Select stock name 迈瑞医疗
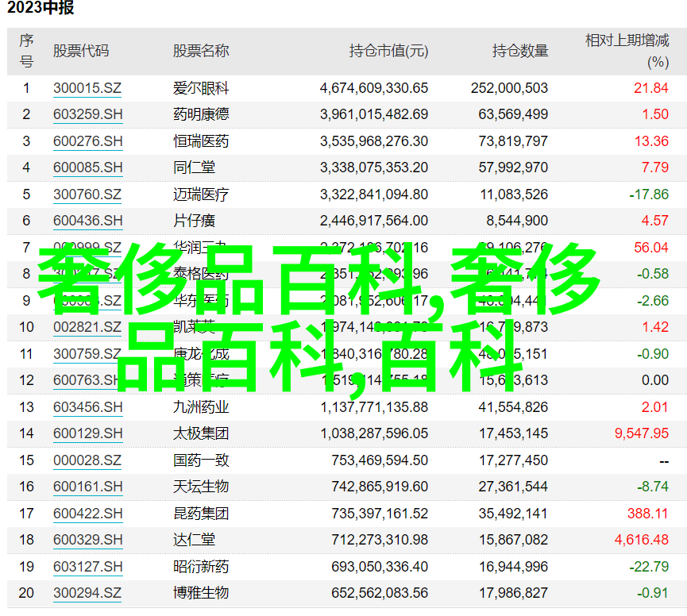The image size is (687, 616). pyautogui.click(x=201, y=194)
